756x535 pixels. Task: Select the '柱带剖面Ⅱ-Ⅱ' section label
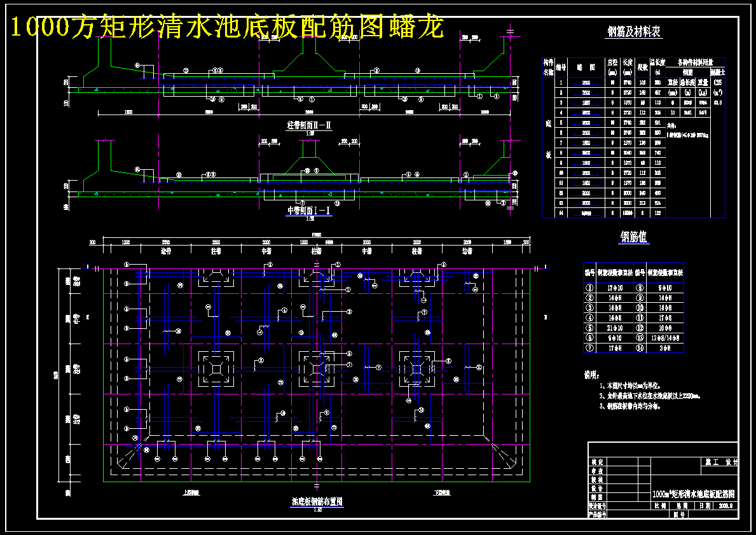(x=309, y=125)
